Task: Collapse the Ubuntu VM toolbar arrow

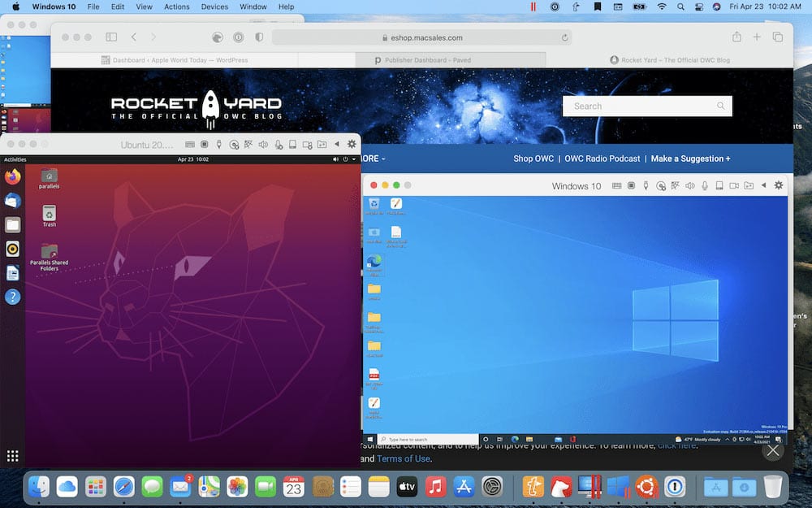Action: [336, 145]
